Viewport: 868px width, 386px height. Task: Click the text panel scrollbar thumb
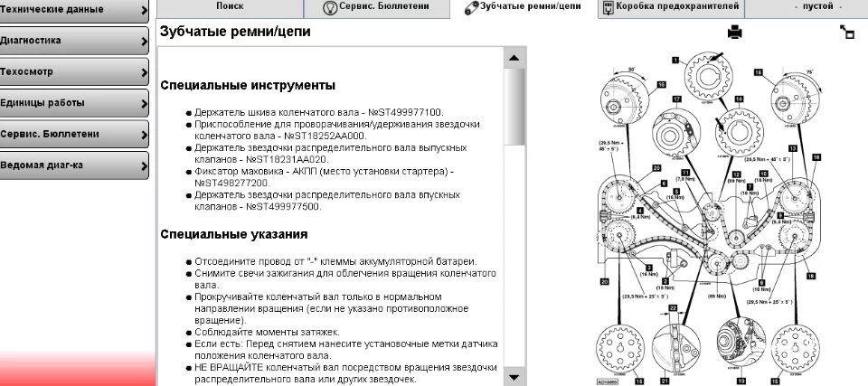coord(514,107)
